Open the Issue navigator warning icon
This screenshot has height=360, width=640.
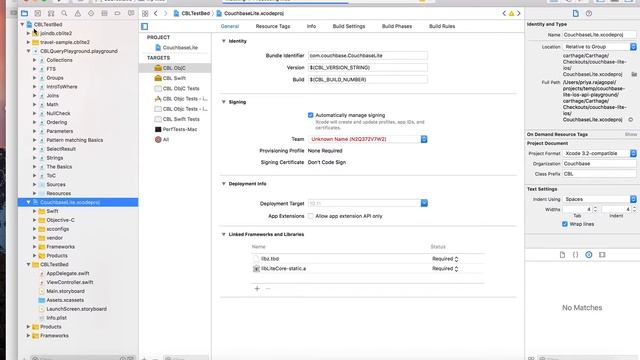coord(78,13)
